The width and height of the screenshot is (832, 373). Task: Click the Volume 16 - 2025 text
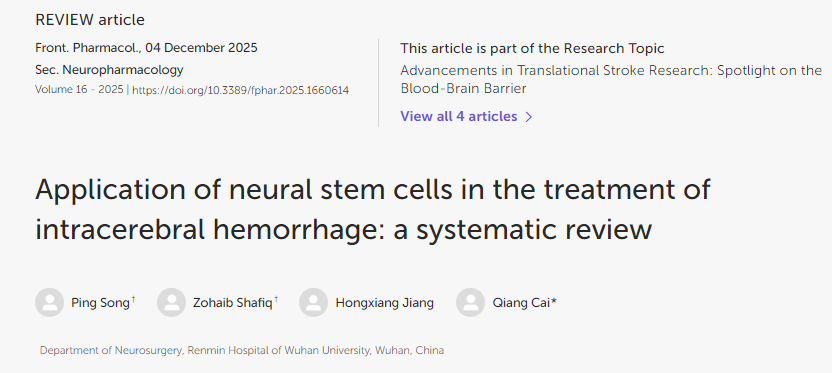tap(79, 90)
